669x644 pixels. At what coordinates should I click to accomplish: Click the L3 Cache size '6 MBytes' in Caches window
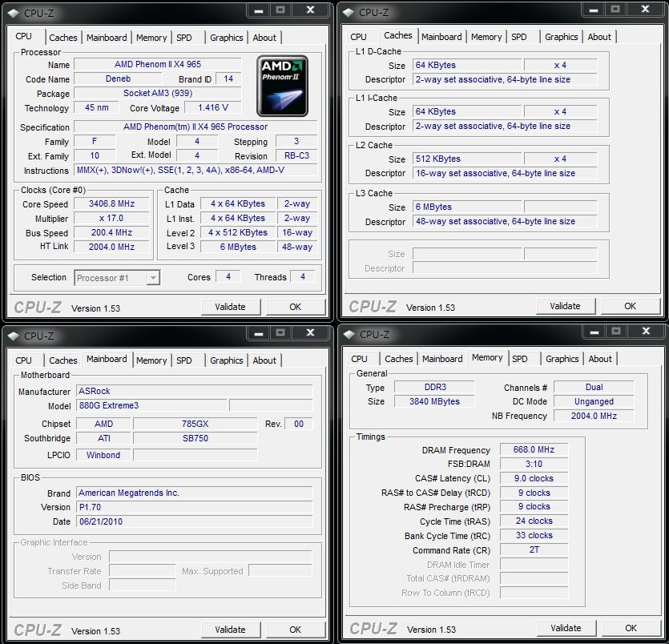coord(467,207)
